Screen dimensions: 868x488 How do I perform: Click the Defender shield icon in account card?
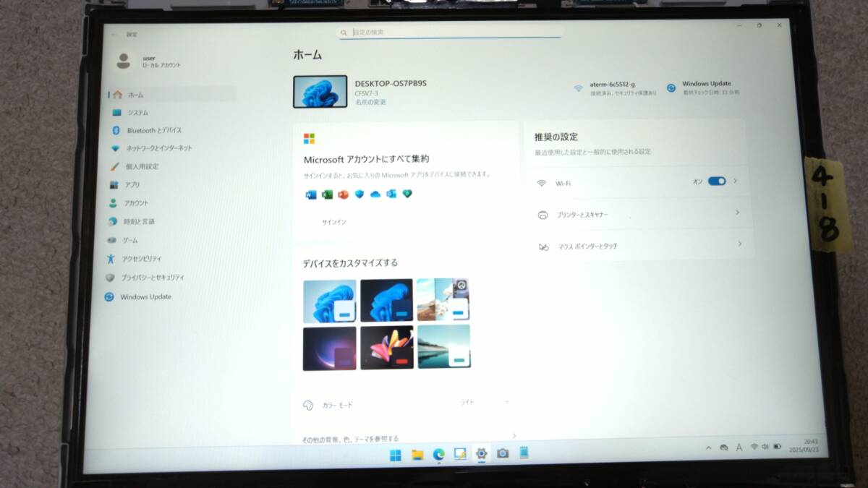tap(359, 194)
